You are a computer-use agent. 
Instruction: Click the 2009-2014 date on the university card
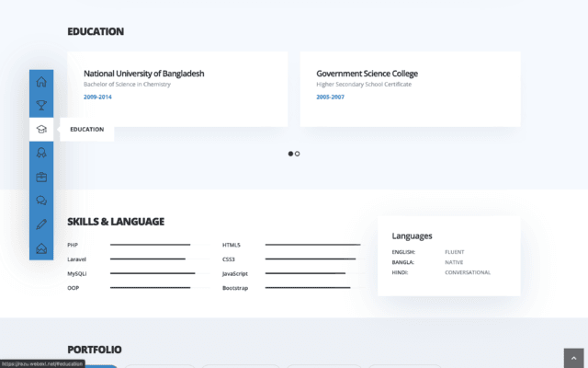click(x=97, y=97)
